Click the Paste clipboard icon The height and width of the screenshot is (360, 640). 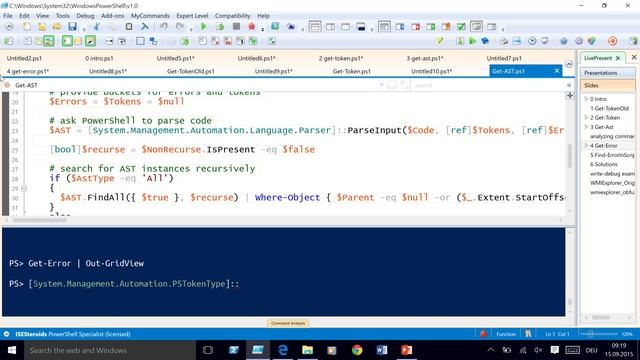point(129,27)
